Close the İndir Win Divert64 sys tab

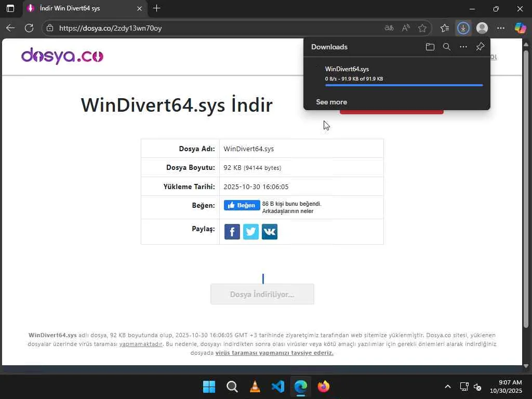(x=139, y=8)
